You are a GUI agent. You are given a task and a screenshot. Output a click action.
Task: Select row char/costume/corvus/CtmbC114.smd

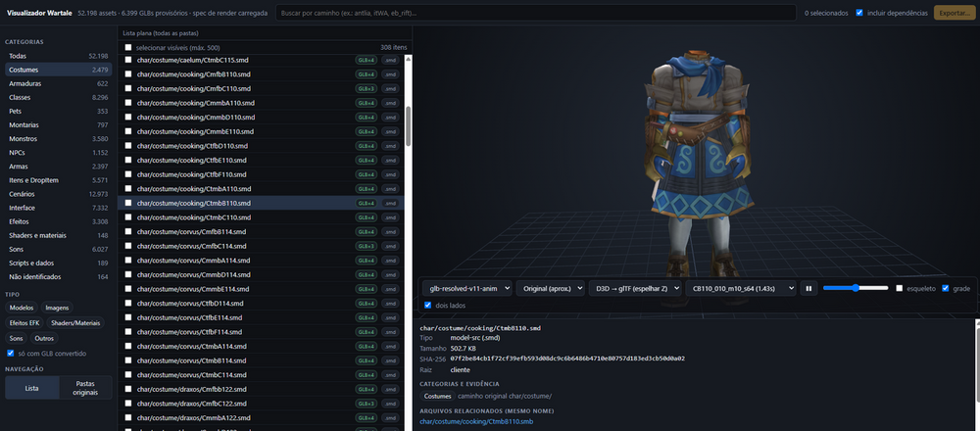tap(262, 375)
